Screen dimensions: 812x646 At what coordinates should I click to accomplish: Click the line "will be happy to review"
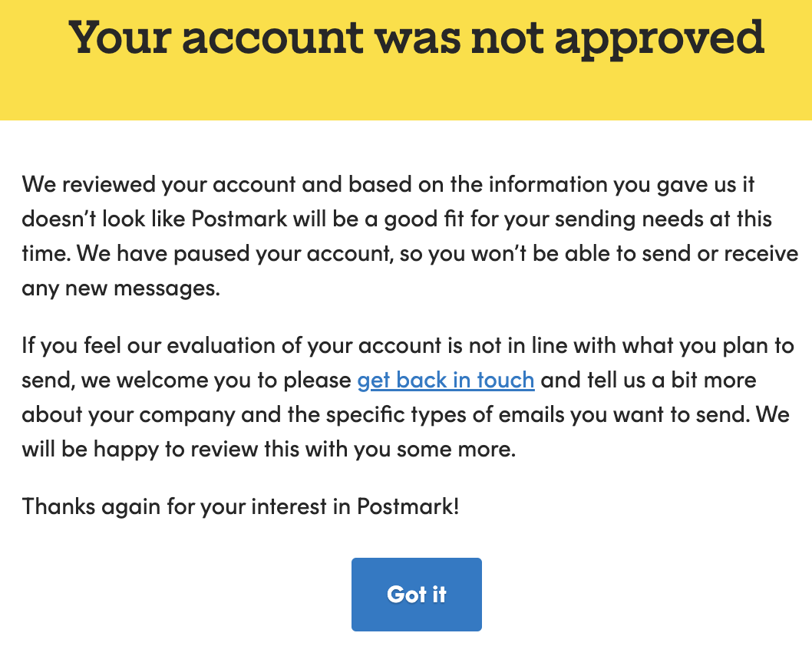coord(269,450)
